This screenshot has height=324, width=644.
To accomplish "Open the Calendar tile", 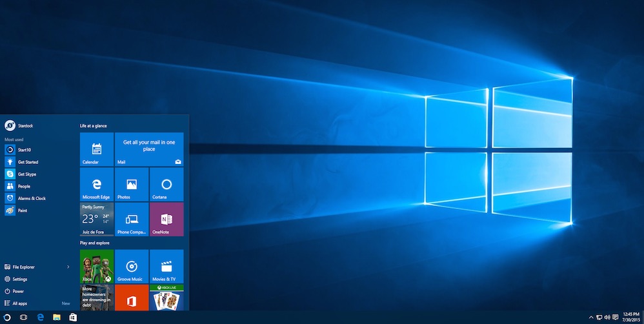I will 97,149.
